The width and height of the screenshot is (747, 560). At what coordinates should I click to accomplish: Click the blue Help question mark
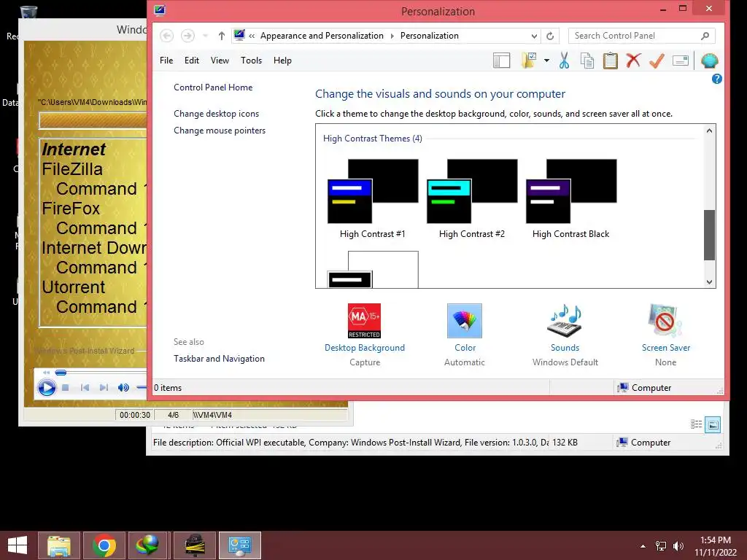(x=716, y=79)
